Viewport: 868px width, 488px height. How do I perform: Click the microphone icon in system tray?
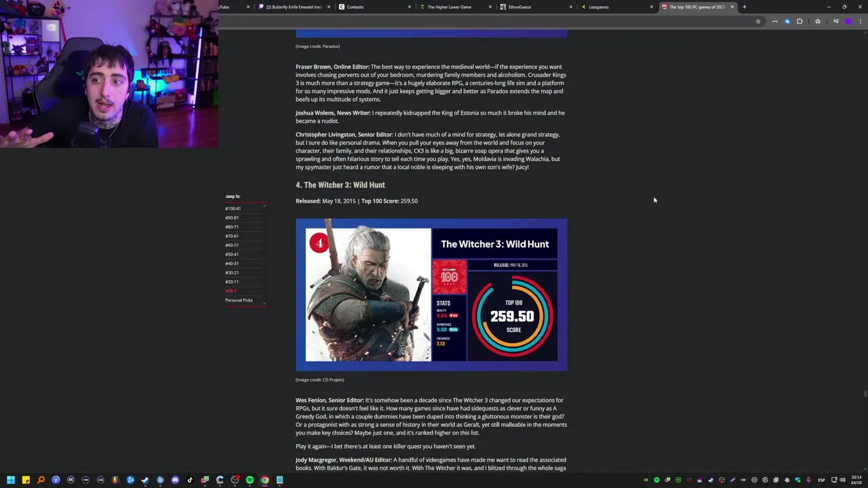point(809,480)
